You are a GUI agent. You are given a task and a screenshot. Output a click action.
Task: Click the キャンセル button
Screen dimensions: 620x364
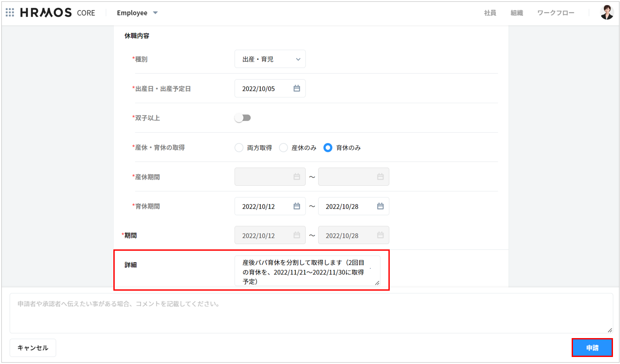tap(33, 348)
